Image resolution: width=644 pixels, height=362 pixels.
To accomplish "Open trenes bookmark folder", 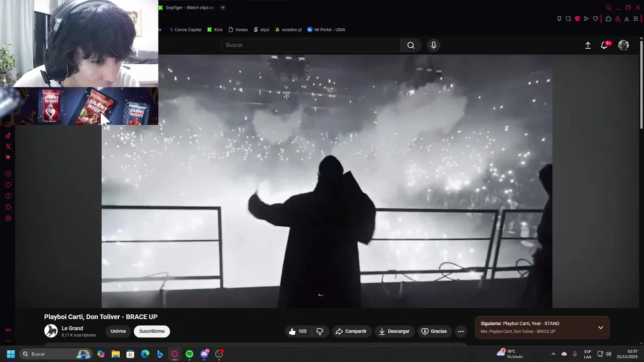I will tap(238, 30).
